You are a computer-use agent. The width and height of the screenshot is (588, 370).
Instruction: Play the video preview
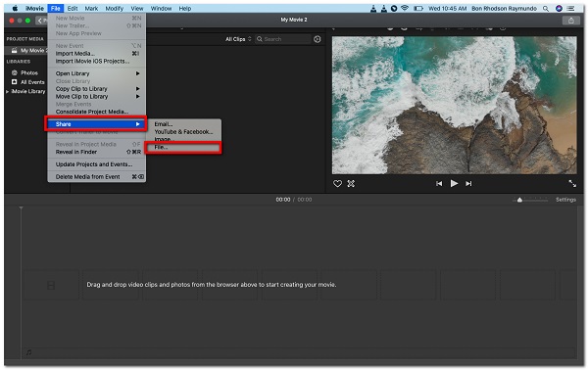pos(454,183)
